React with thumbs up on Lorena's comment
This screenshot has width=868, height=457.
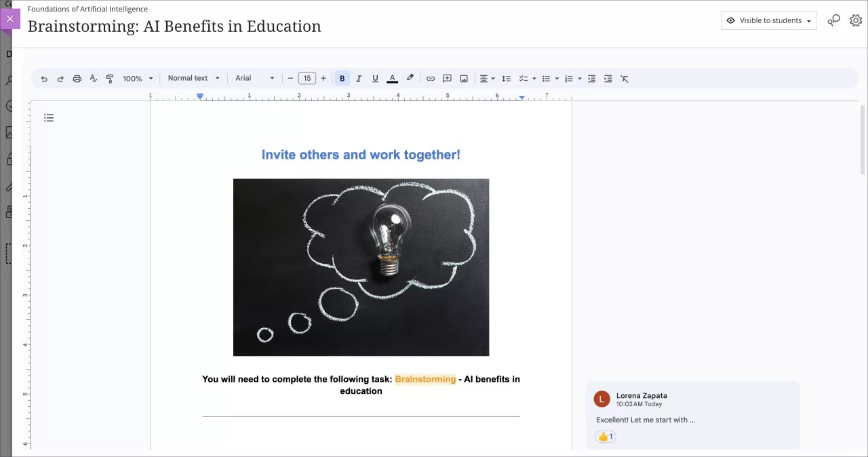click(605, 437)
